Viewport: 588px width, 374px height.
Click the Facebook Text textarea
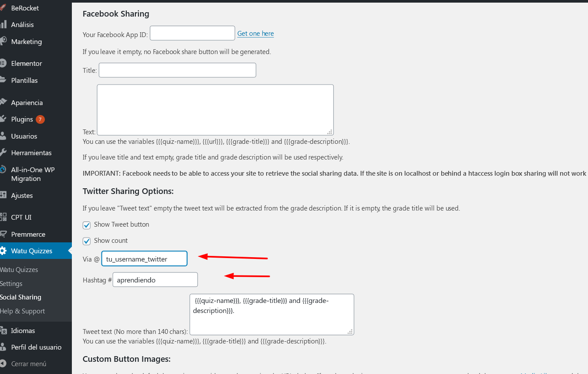(x=215, y=110)
